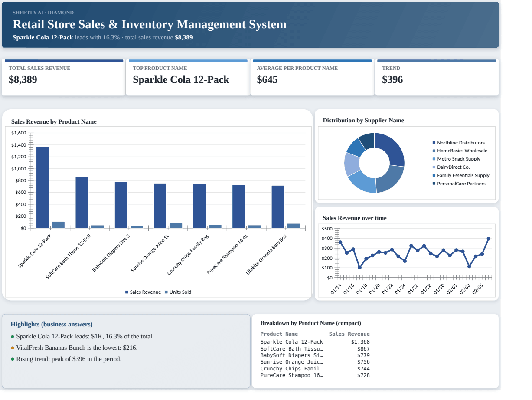Click the Sunrise Orange Juice Sales Revenue bar

point(160,206)
